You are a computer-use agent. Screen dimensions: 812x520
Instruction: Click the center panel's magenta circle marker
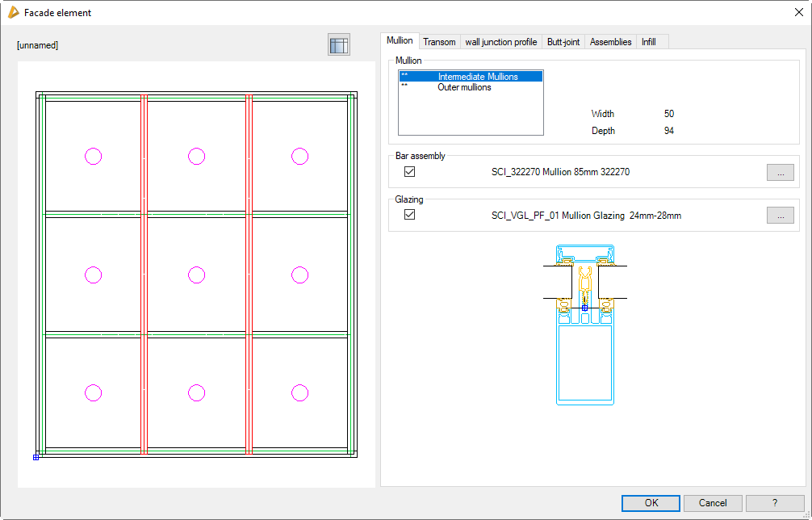click(197, 275)
